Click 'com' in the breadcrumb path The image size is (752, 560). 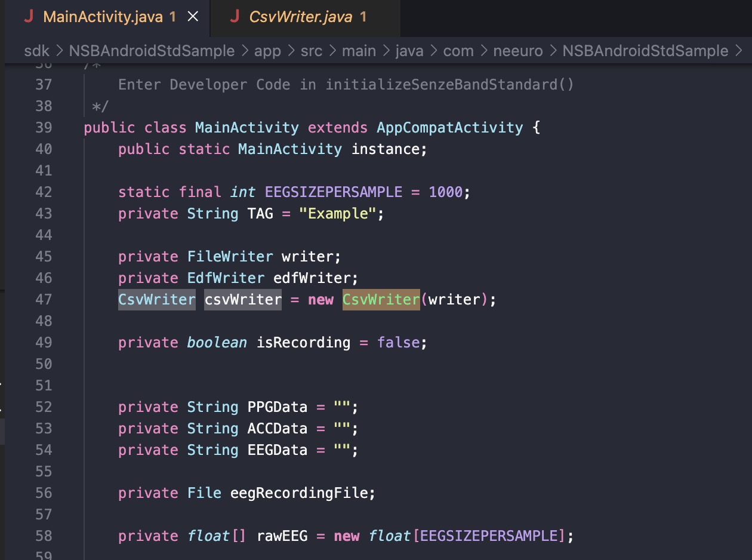[x=458, y=51]
